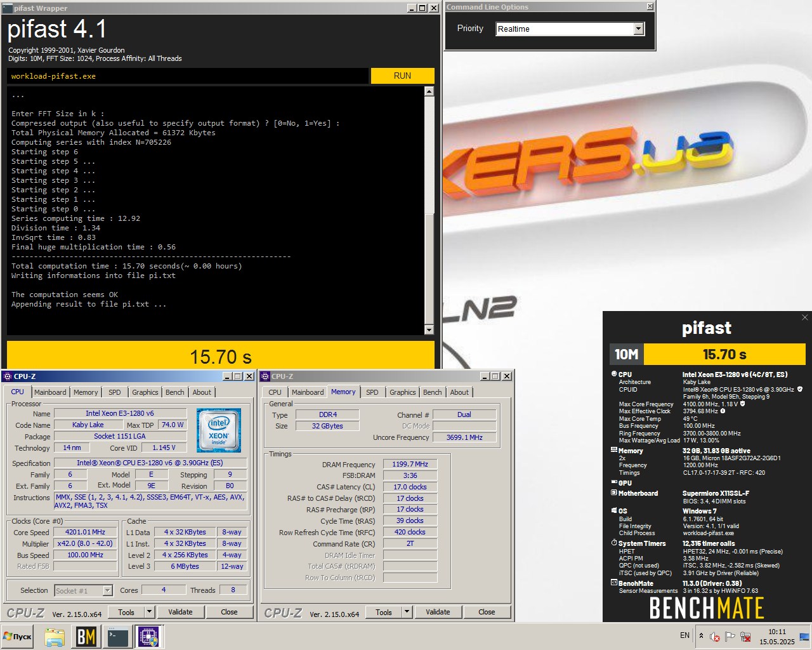This screenshot has height=650, width=812.
Task: Click the monitor icon beside the clock
Action: (804, 636)
